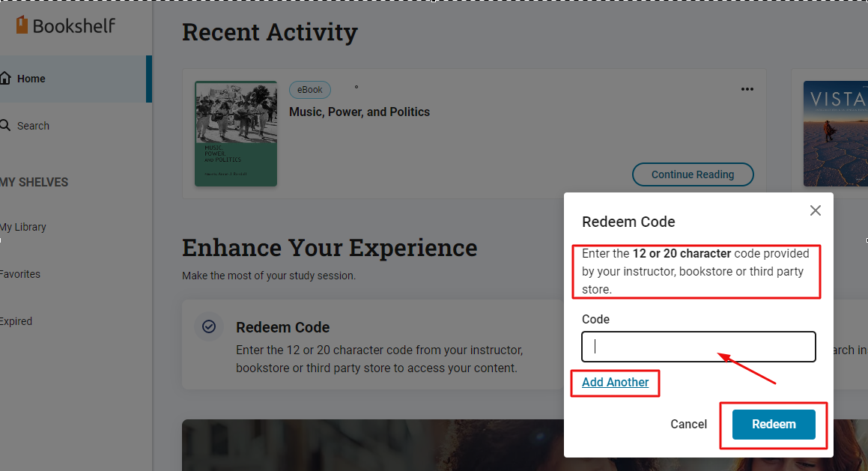Select the Search icon in the sidebar
The height and width of the screenshot is (471, 868).
pos(34,125)
